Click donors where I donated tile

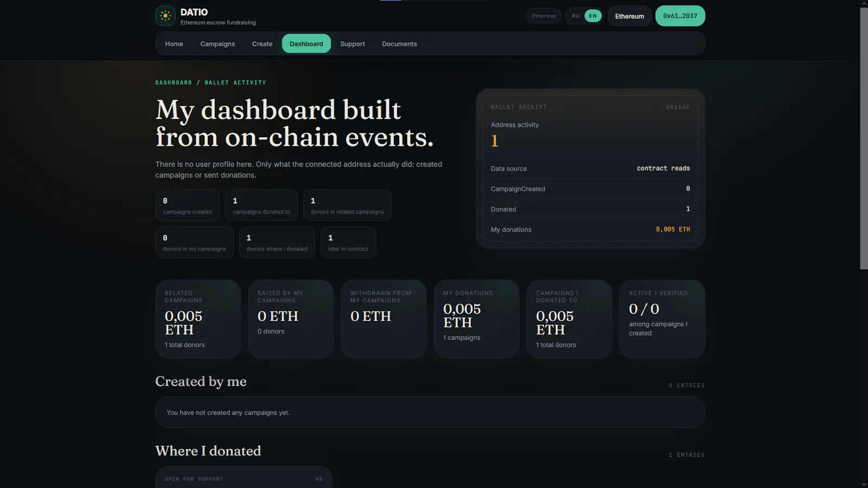(x=277, y=242)
